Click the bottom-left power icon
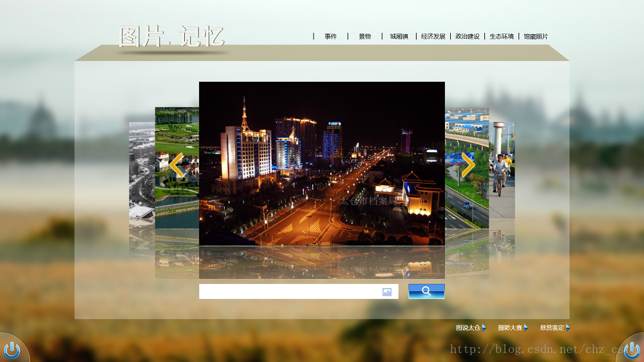The image size is (644, 362). click(x=12, y=350)
